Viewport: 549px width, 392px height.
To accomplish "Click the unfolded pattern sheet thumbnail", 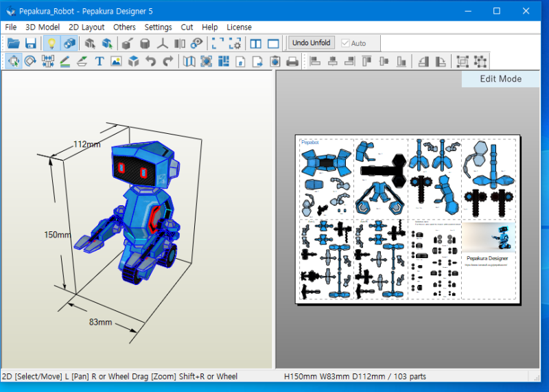I will 407,218.
